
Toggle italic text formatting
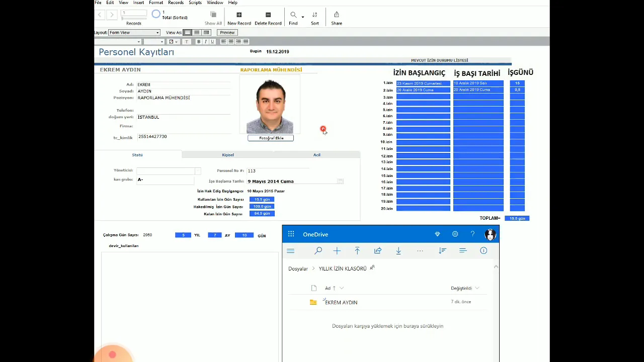pyautogui.click(x=205, y=42)
